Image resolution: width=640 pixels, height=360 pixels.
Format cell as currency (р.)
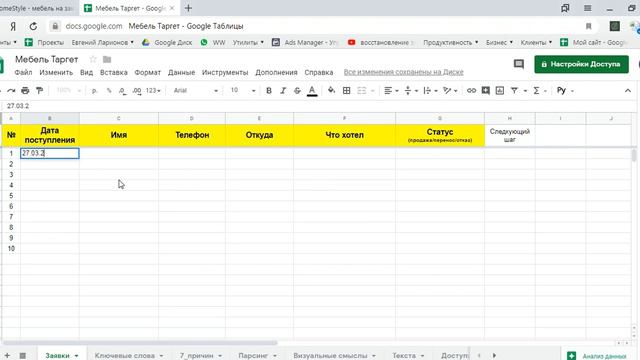(x=95, y=91)
